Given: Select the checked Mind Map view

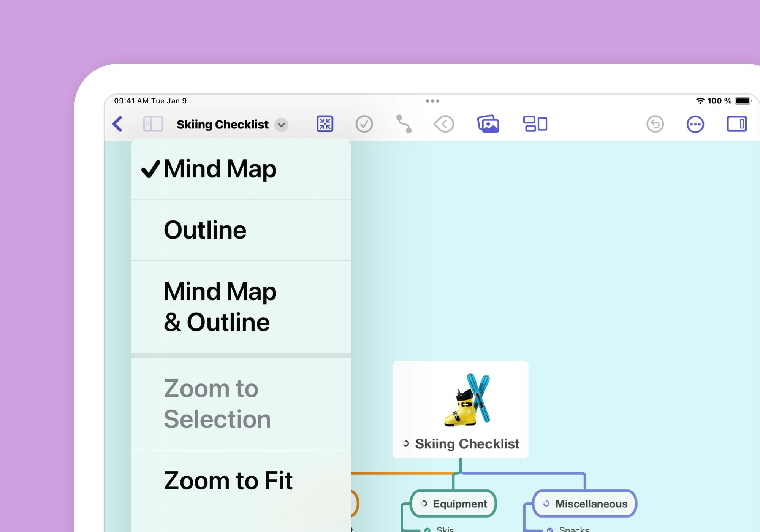Looking at the screenshot, I should click(x=220, y=169).
